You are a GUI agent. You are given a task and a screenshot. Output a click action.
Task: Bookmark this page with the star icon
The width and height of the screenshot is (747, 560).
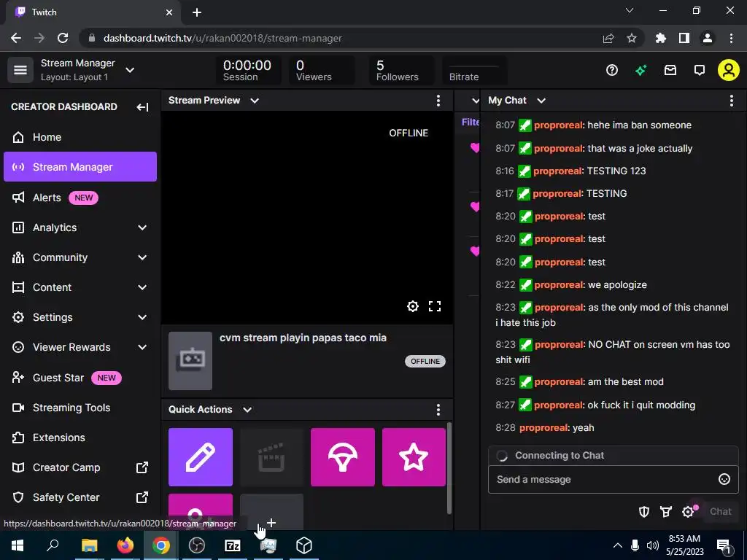(x=632, y=38)
